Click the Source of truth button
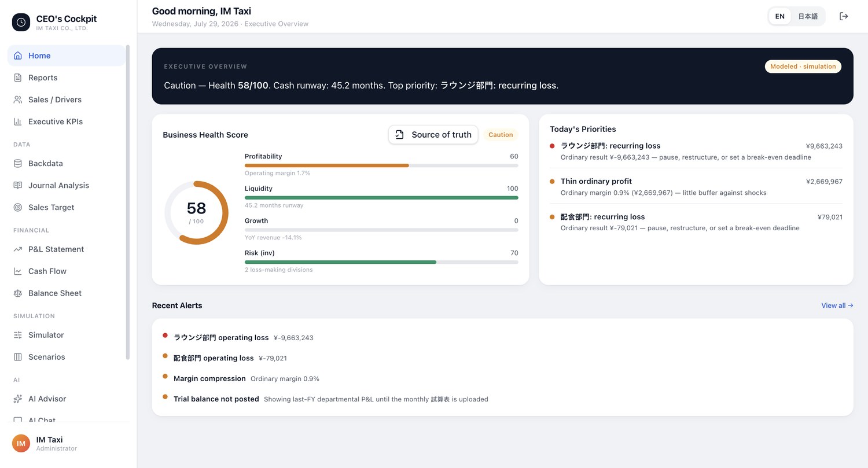This screenshot has height=468, width=868. tap(433, 135)
